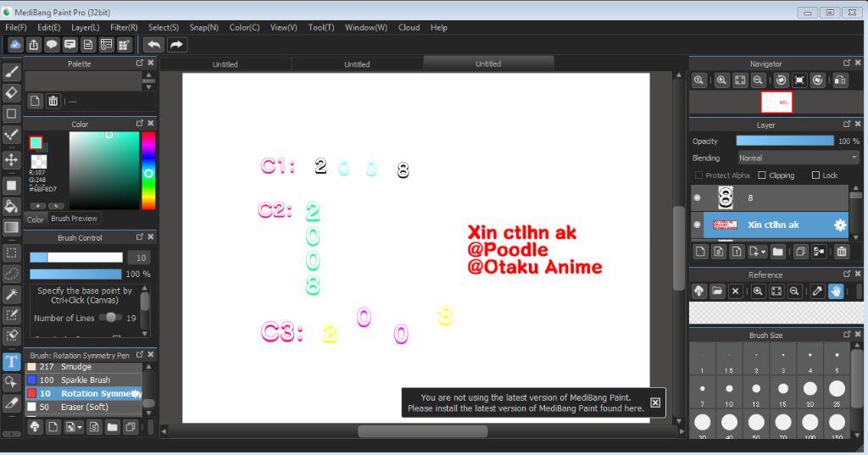Viewport: 868px width, 455px height.
Task: Select the Eraser (Soft) brush
Action: click(x=84, y=407)
